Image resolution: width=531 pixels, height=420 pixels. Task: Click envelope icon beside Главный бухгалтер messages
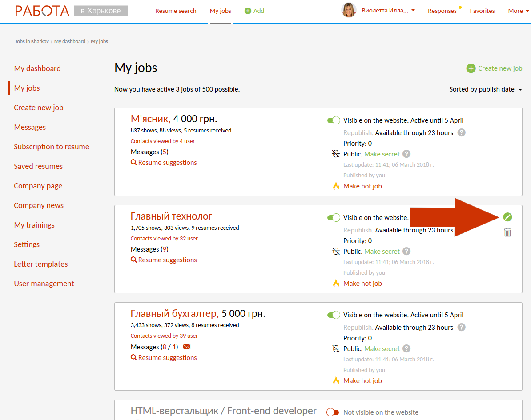[x=187, y=347]
